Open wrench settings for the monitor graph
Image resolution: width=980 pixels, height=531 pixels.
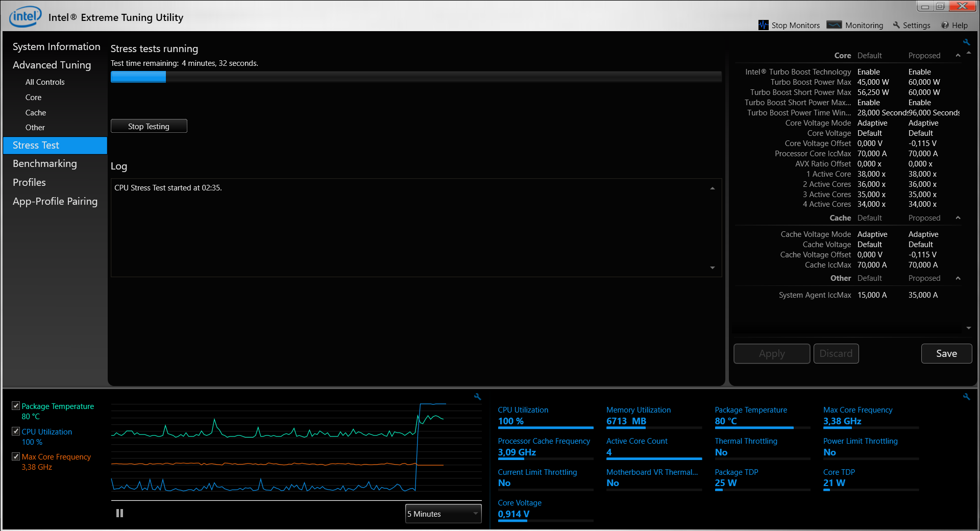pos(477,396)
